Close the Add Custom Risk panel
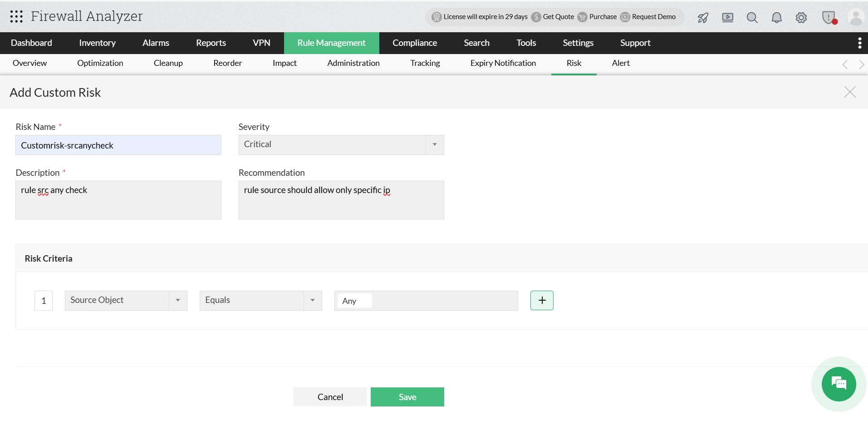 [x=850, y=92]
